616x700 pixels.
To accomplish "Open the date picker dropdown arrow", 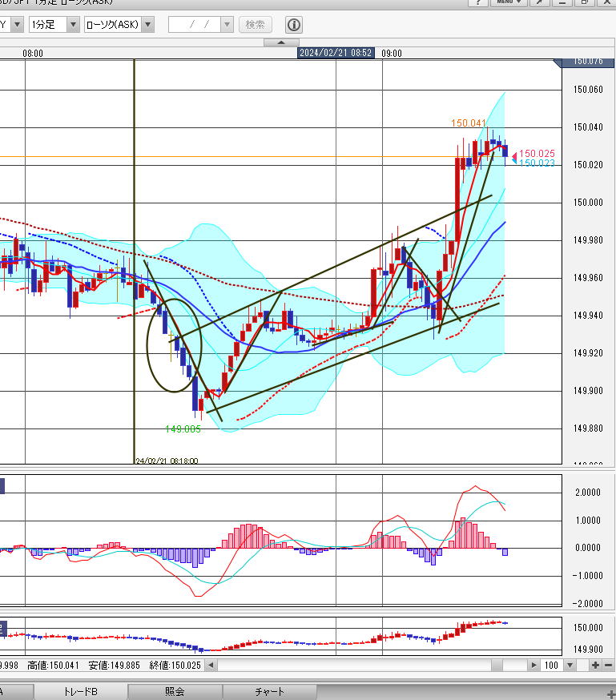I will 226,25.
